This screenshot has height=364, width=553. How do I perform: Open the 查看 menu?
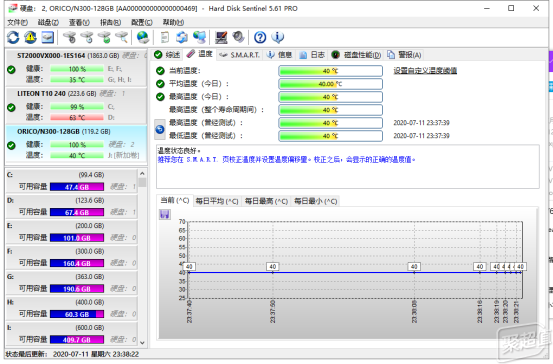pyautogui.click(x=79, y=22)
